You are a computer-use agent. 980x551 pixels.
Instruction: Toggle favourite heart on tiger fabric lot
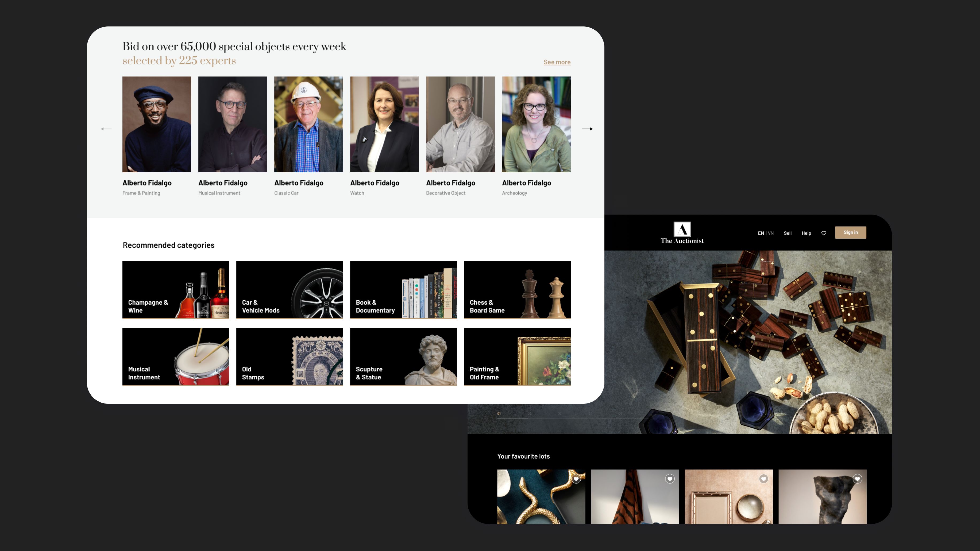click(x=670, y=479)
